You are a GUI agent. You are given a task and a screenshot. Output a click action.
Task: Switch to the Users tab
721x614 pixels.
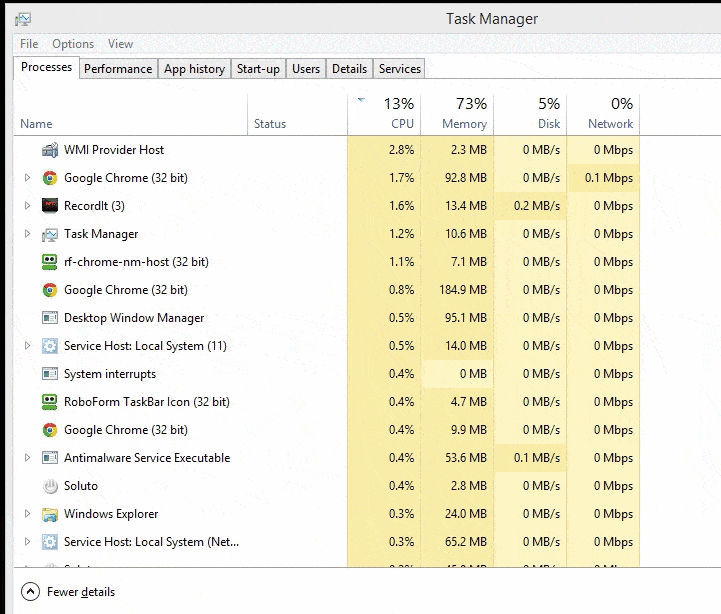[306, 69]
